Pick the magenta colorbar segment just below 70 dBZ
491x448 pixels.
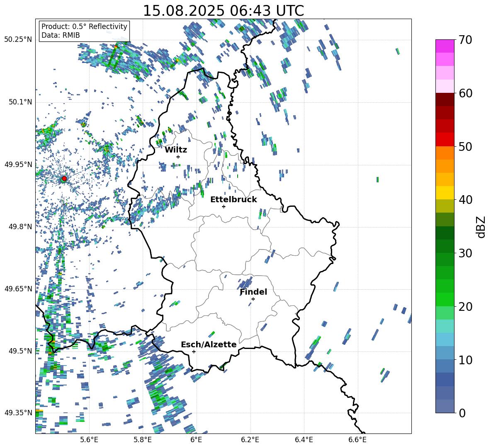[x=445, y=46]
